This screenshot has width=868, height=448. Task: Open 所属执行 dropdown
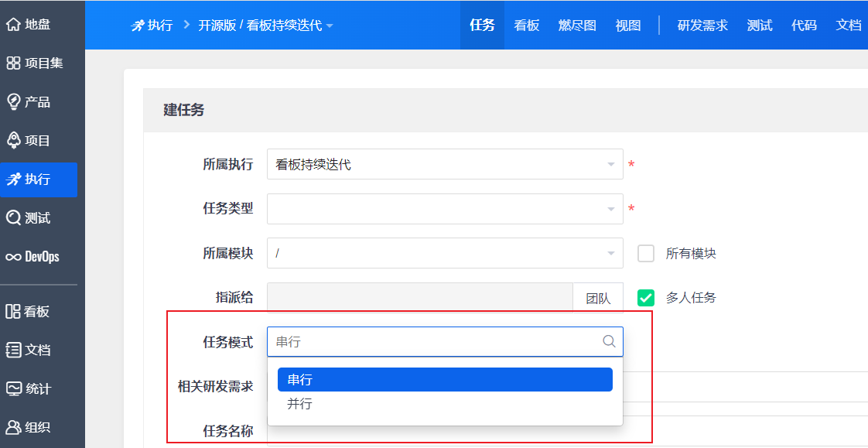445,164
